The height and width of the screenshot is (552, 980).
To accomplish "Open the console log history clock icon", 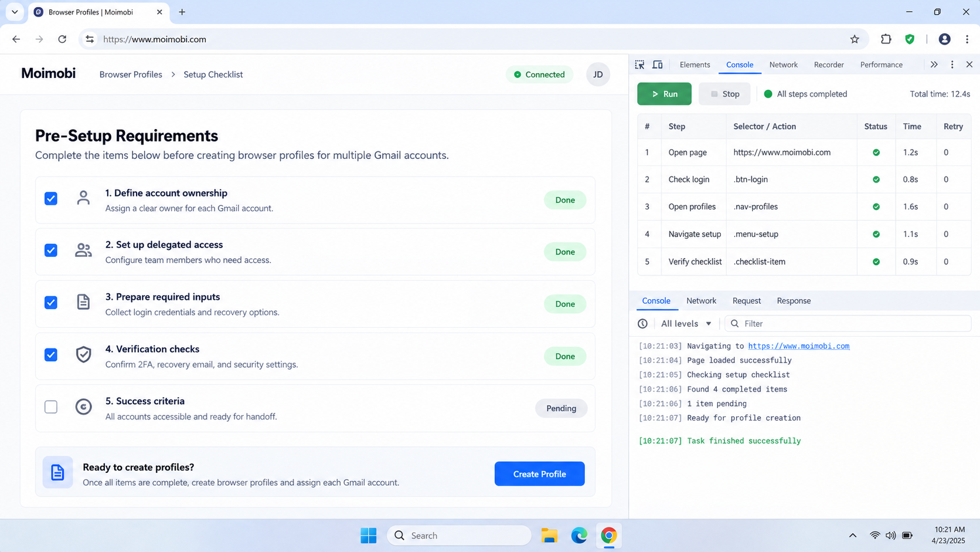I will point(642,324).
